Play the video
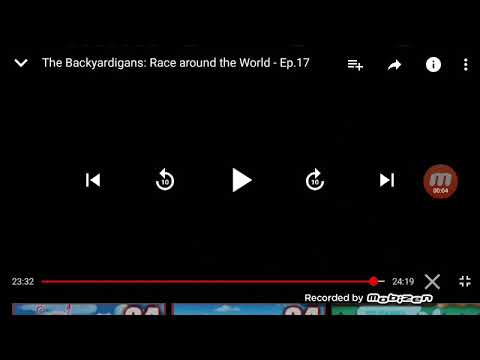The width and height of the screenshot is (480, 360). (241, 180)
